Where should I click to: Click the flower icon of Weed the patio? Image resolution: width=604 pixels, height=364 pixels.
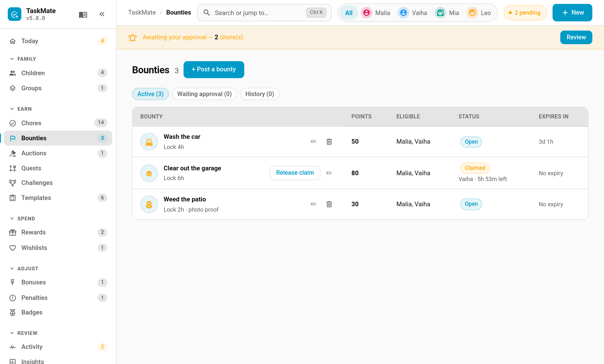point(149,204)
